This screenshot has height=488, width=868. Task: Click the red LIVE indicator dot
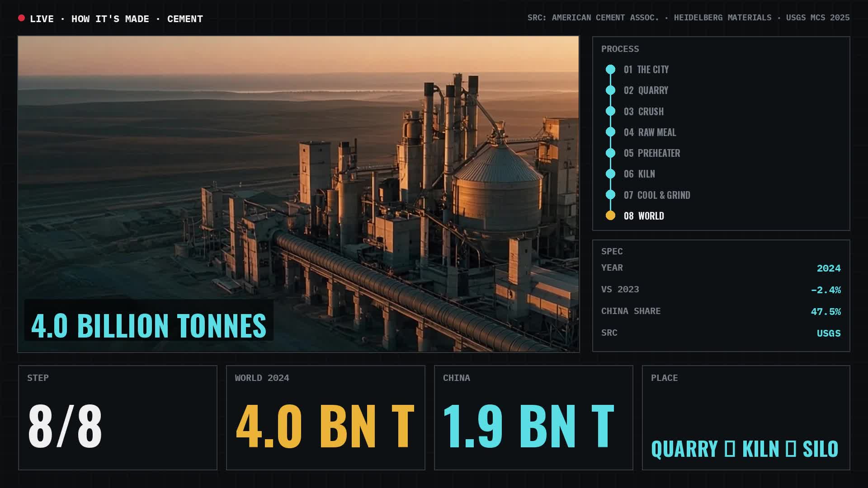click(x=21, y=18)
